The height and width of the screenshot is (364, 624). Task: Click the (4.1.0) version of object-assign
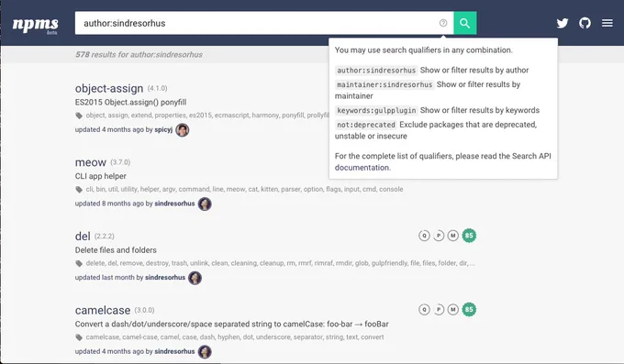pos(157,88)
